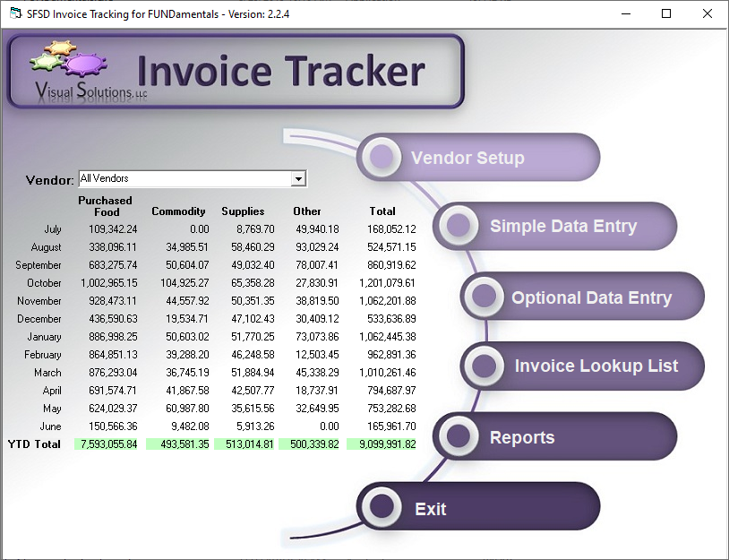Open the Vendor Setup screen

(467, 158)
